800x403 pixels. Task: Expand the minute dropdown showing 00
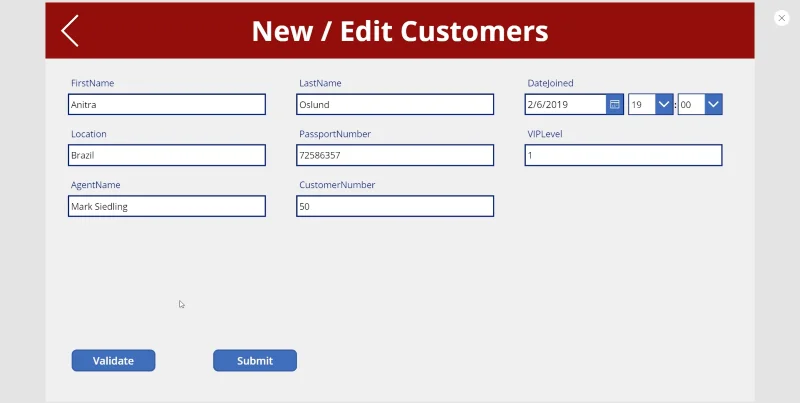[x=713, y=104]
